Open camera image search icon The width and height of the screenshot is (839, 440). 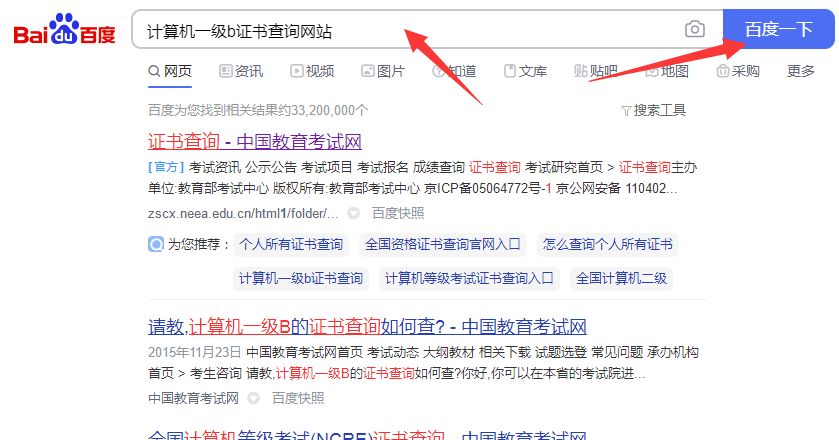tap(695, 29)
